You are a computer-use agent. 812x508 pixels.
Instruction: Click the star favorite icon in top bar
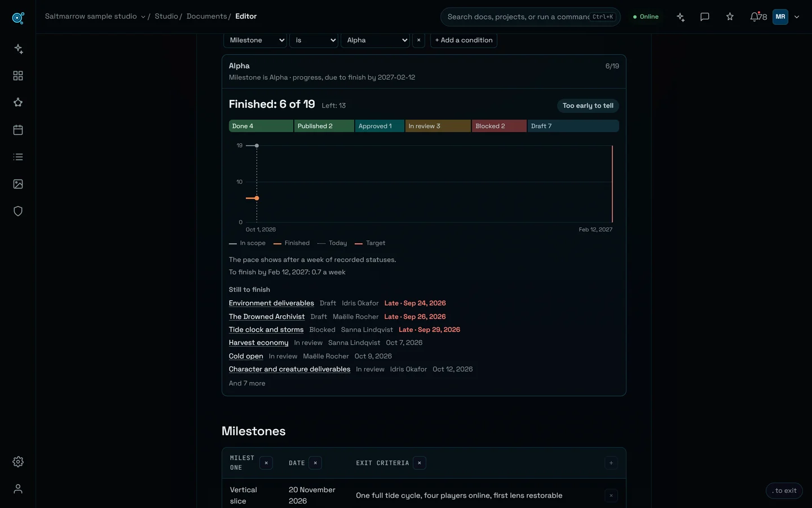730,17
